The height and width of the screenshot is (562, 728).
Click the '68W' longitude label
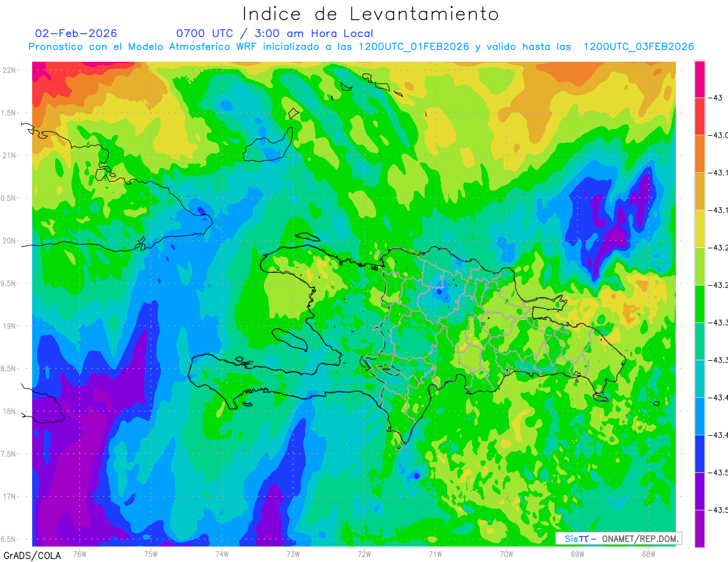click(x=649, y=554)
